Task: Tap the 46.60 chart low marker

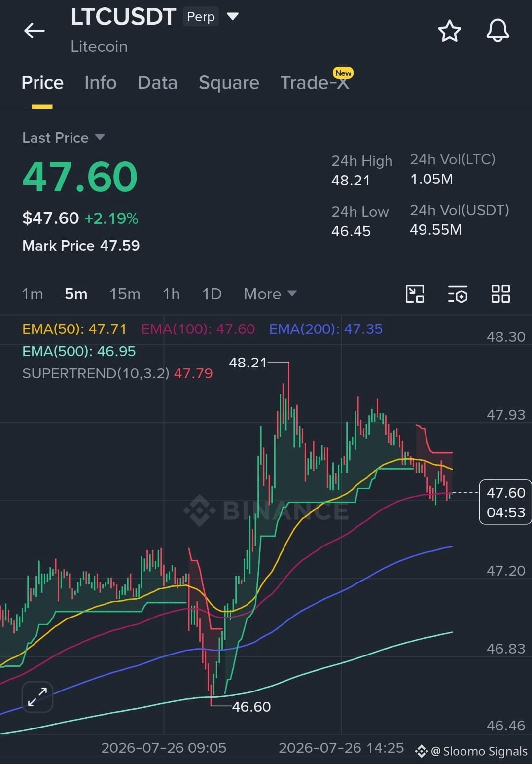Action: coord(251,707)
